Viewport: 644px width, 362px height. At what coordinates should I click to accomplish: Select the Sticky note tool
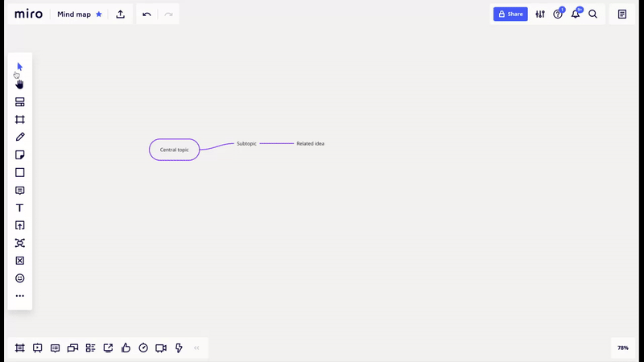(x=20, y=155)
